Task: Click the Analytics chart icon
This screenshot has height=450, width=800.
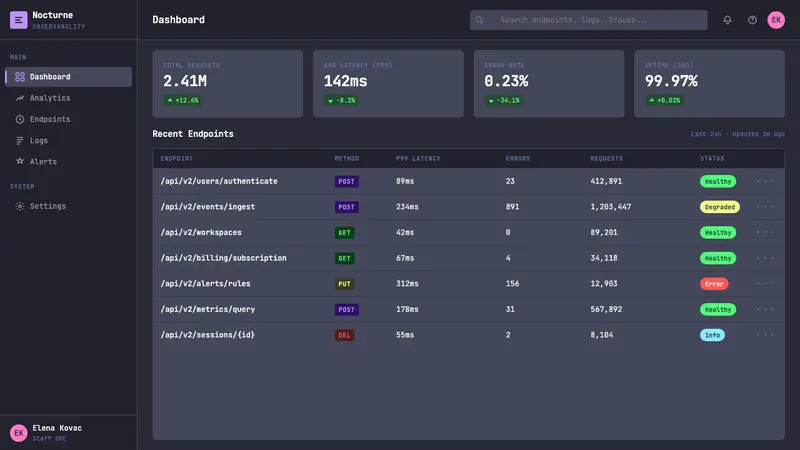Action: coord(20,98)
